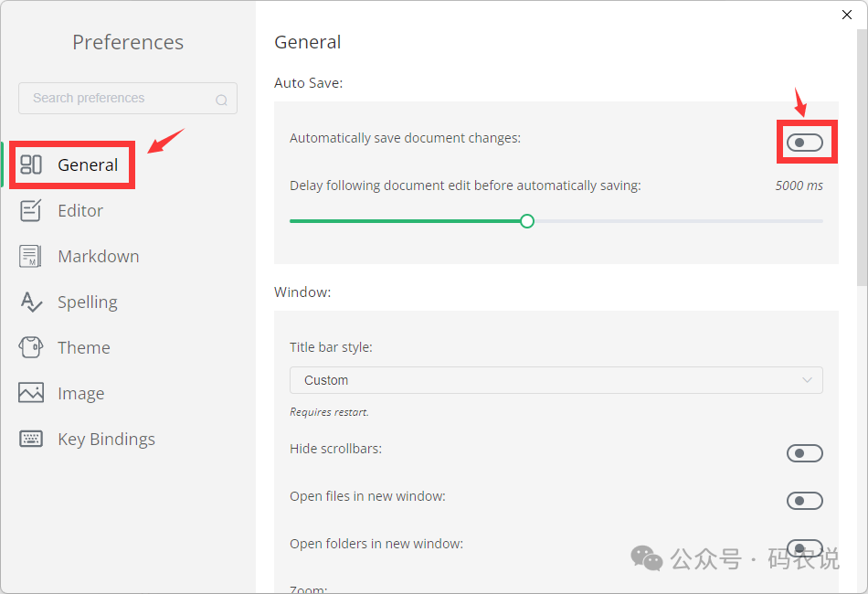Turn on Open files in new window
The image size is (868, 594).
click(x=804, y=501)
